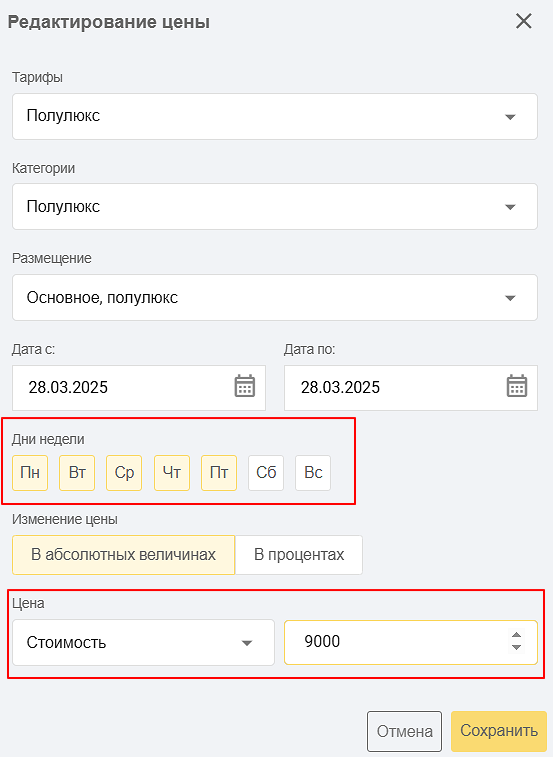553x757 pixels.
Task: Toggle Monday 'Пн' day button
Action: (30, 473)
